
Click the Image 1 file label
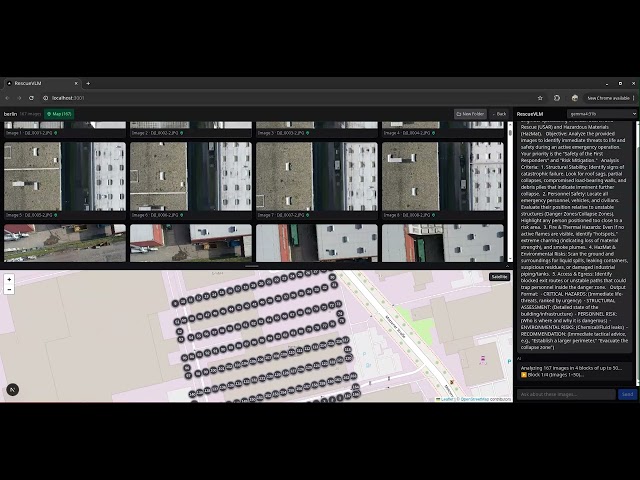[31, 133]
